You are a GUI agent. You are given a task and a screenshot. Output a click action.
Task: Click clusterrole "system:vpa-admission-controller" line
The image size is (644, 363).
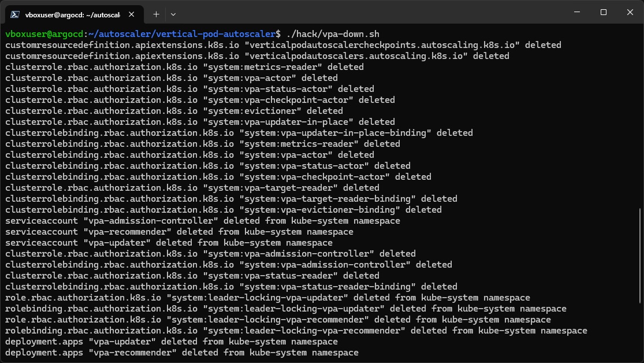(210, 254)
